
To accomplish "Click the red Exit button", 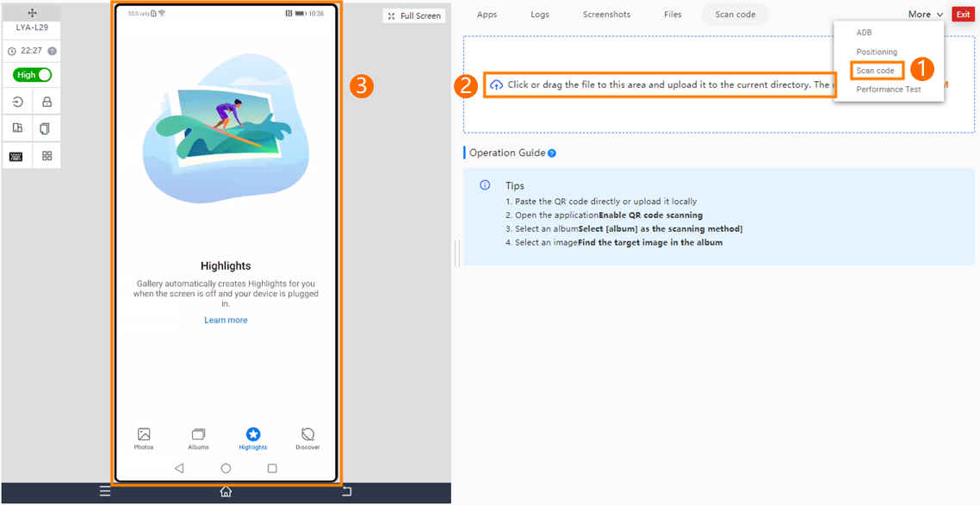I will pyautogui.click(x=963, y=15).
